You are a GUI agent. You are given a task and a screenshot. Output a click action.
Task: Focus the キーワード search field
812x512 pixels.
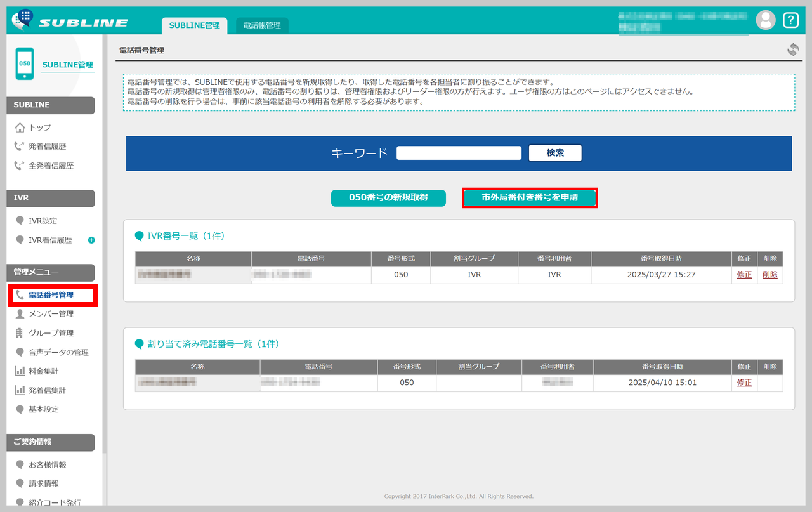coord(459,153)
